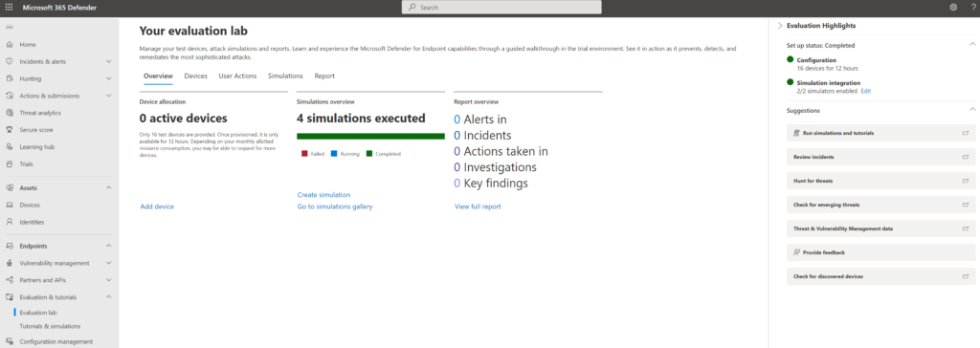Click the Vulnerability management icon

pyautogui.click(x=10, y=263)
